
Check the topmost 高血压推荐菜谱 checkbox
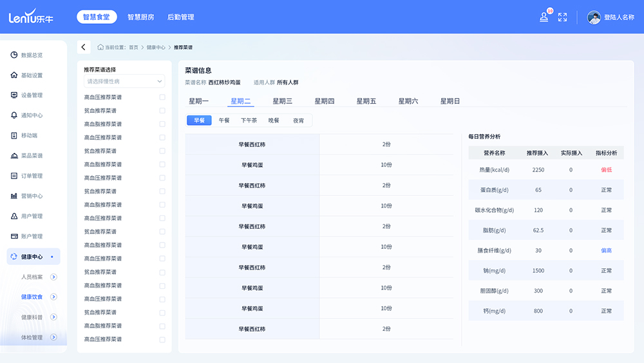tap(162, 97)
